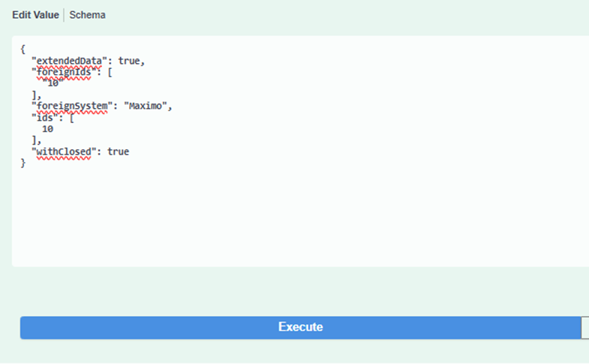The width and height of the screenshot is (589, 364).
Task: Click the "Maximo" string value
Action: [x=146, y=106]
